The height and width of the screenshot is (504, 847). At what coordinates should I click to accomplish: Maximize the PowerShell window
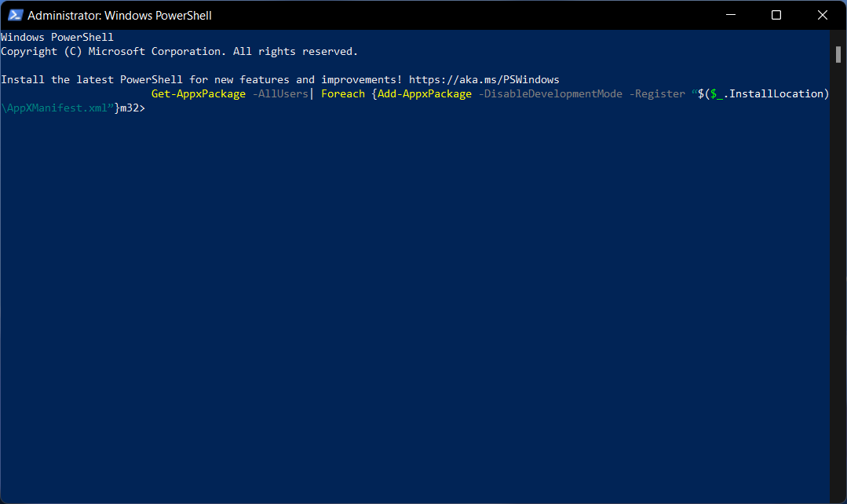[776, 15]
